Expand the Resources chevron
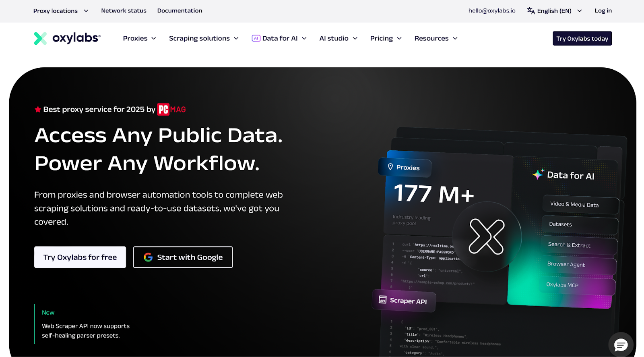 [x=455, y=38]
